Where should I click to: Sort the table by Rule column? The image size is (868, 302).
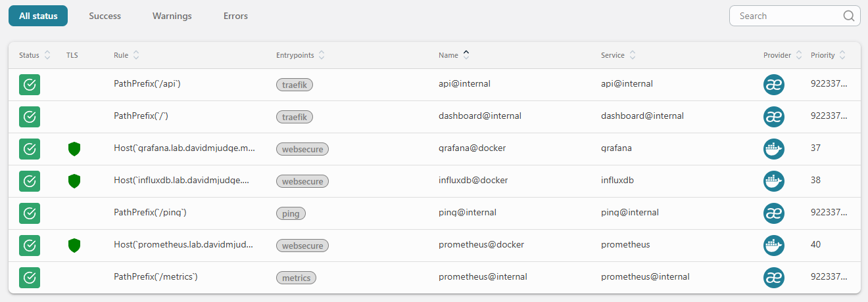[x=126, y=56]
